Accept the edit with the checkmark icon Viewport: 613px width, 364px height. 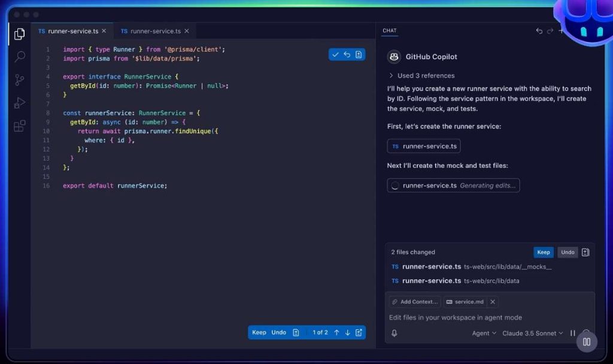click(335, 54)
